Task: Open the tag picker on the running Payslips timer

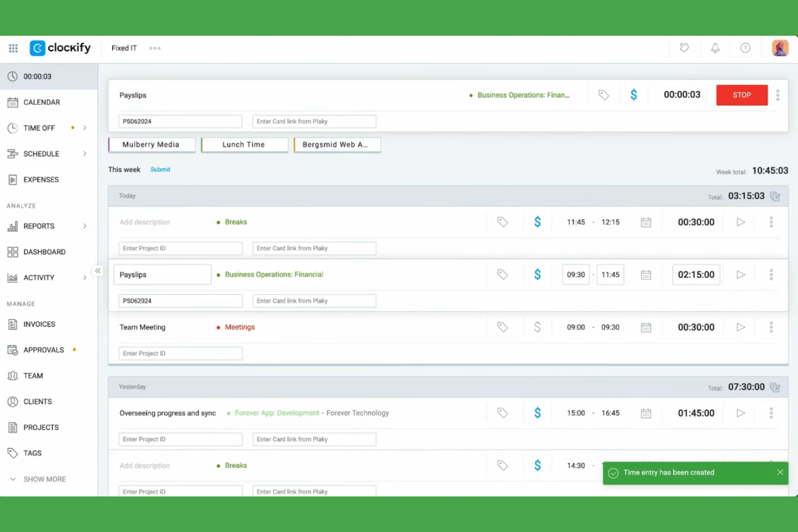Action: (x=603, y=95)
